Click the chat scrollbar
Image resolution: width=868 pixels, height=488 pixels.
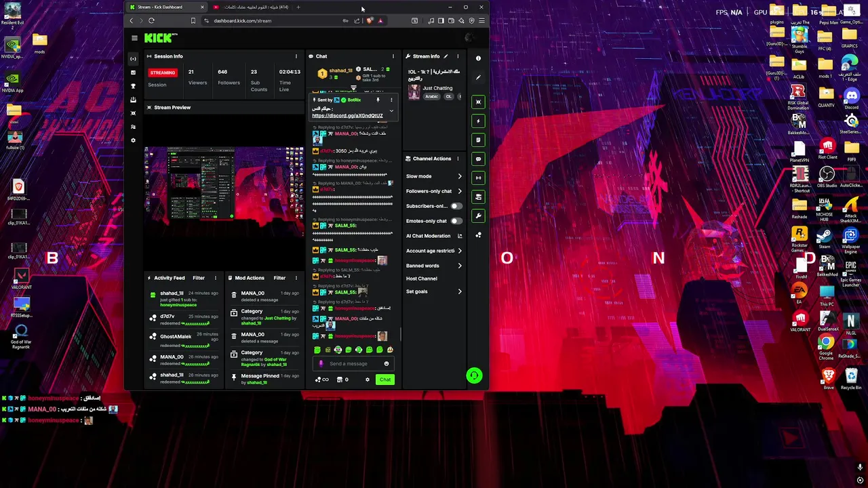[x=401, y=334]
